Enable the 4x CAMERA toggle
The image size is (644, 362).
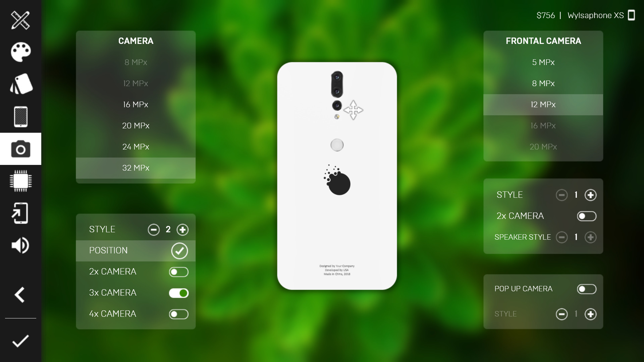(179, 314)
